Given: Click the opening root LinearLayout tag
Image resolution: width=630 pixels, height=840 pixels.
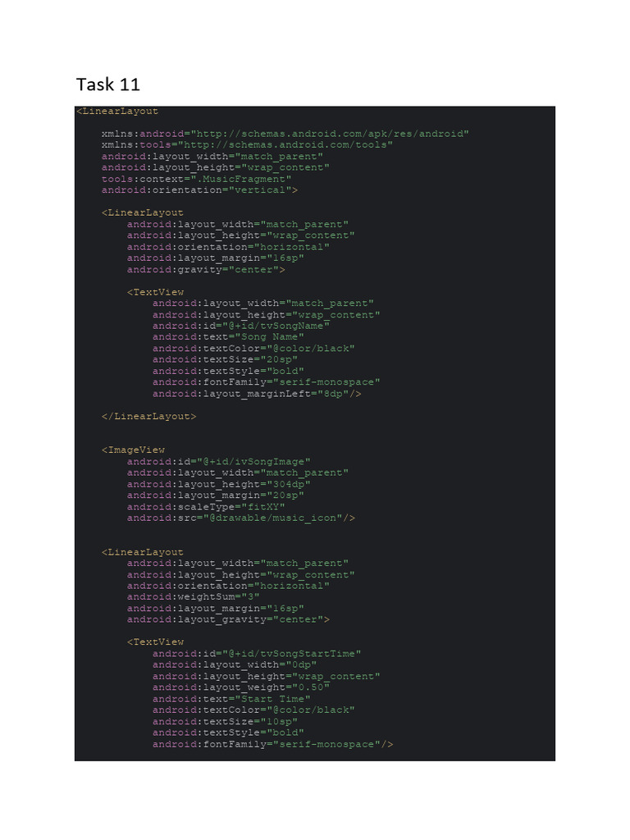Looking at the screenshot, I should 117,112.
